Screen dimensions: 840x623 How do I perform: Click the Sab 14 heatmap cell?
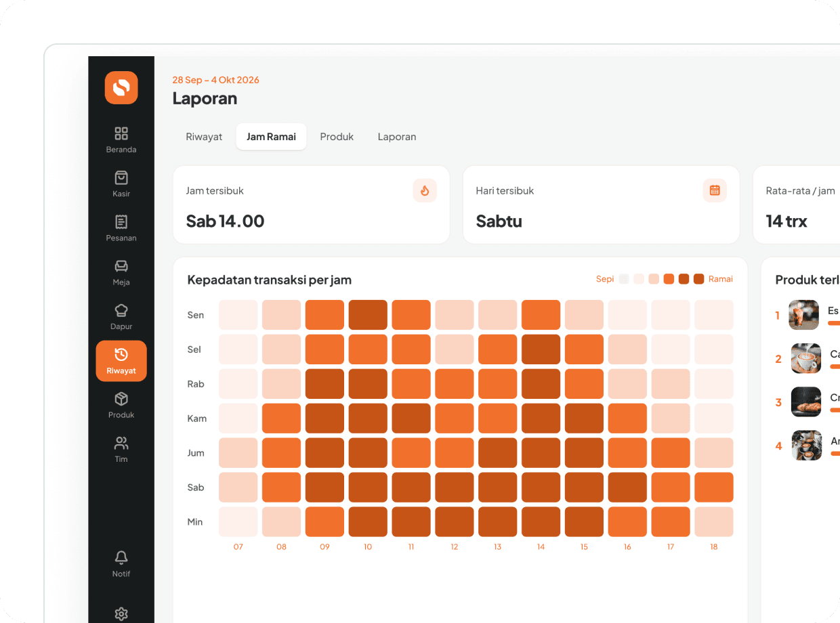tap(541, 488)
